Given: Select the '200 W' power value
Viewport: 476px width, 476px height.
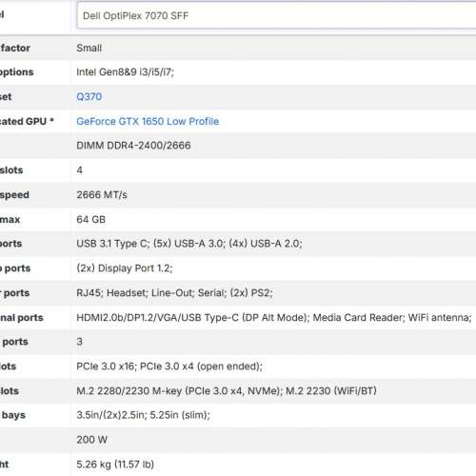Looking at the screenshot, I should [x=91, y=440].
